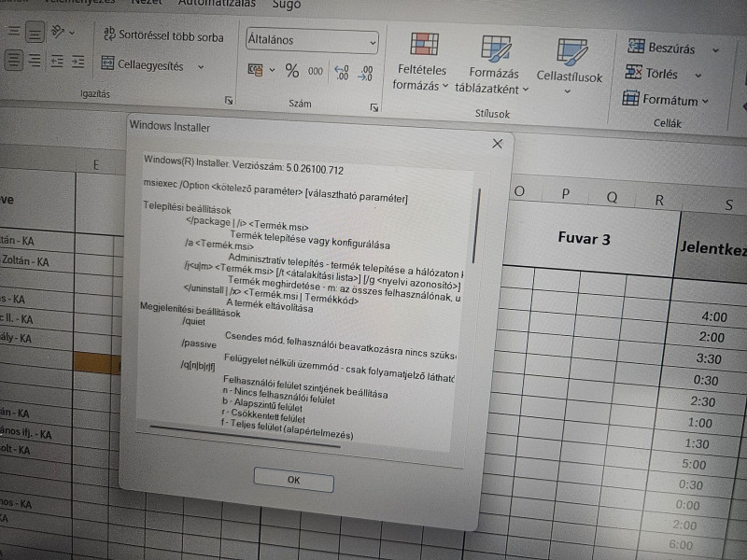Open Igazítás alignment dialog launcher
This screenshot has width=747, height=560.
click(x=229, y=101)
